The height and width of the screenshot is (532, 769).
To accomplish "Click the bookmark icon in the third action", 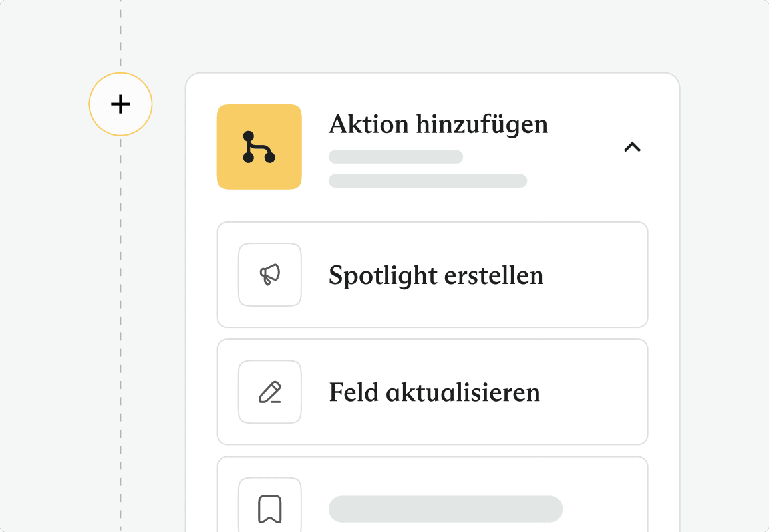I will (269, 509).
